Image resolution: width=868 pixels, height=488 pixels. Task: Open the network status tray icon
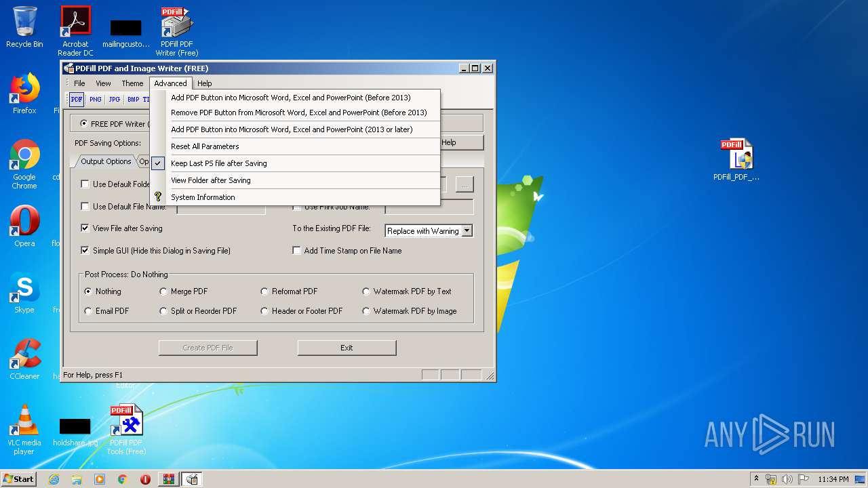pyautogui.click(x=771, y=479)
